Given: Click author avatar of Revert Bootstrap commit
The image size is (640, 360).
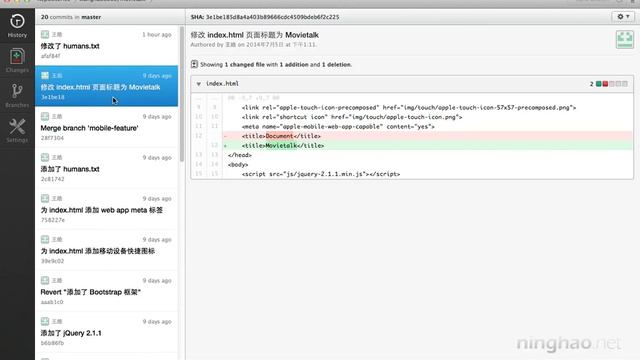Looking at the screenshot, I should [45, 280].
